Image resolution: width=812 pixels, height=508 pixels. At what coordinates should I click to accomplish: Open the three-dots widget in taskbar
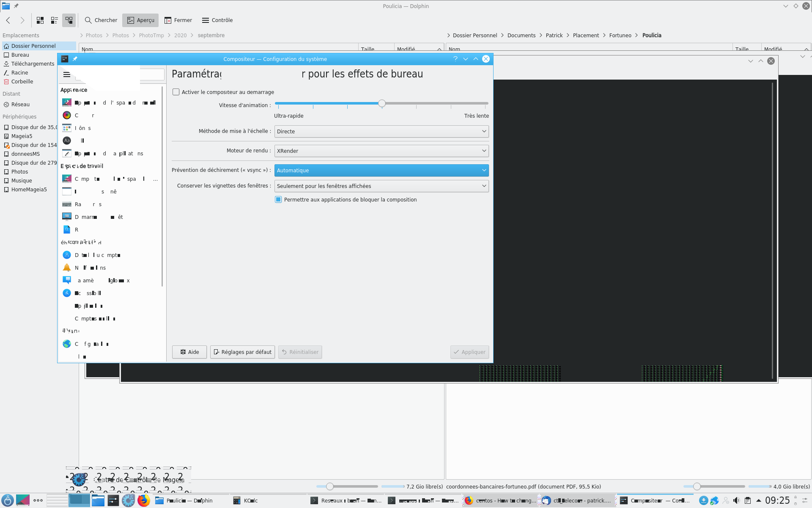tap(38, 500)
